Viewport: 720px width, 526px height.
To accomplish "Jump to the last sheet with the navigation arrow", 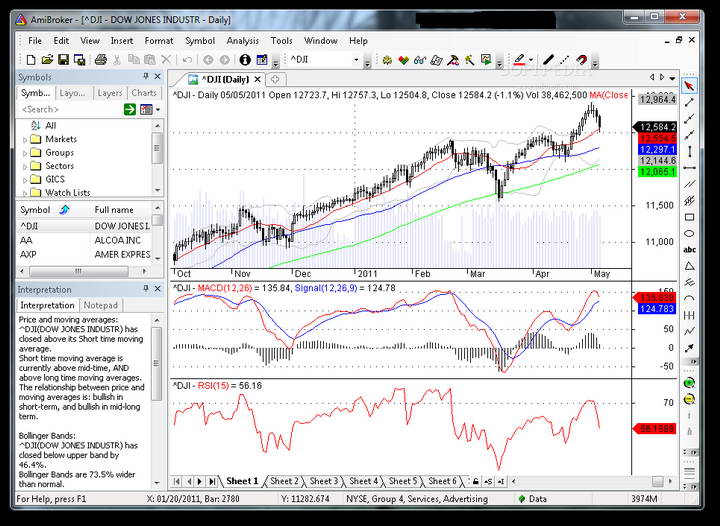I will 212,481.
